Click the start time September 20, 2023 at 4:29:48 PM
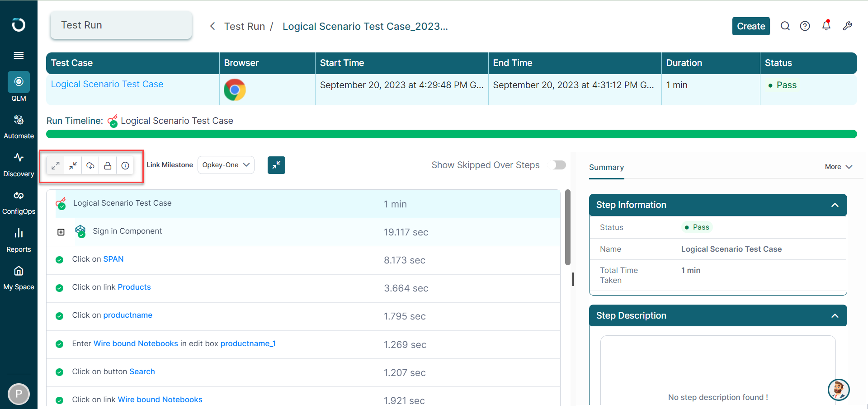868x409 pixels. tap(402, 85)
